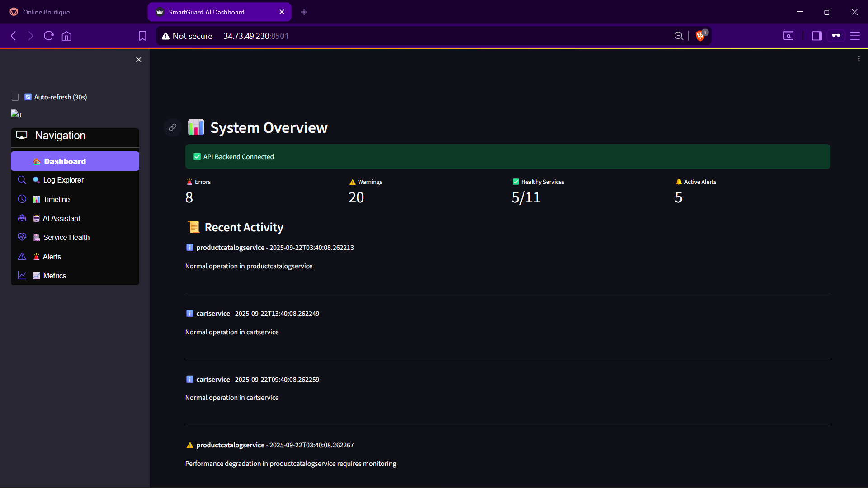The height and width of the screenshot is (488, 868).
Task: Toggle the browser sidebar panel
Action: 816,36
